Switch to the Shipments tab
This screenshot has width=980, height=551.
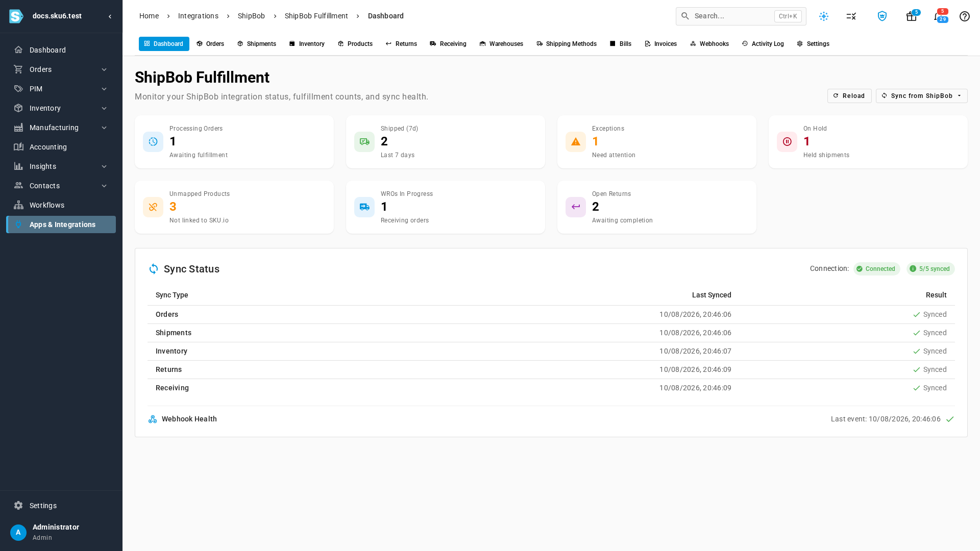257,44
